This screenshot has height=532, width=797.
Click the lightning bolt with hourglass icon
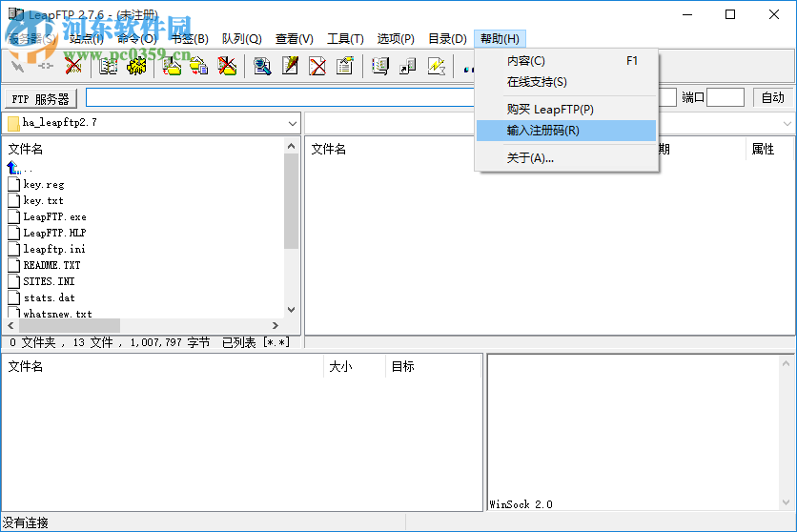(x=436, y=66)
